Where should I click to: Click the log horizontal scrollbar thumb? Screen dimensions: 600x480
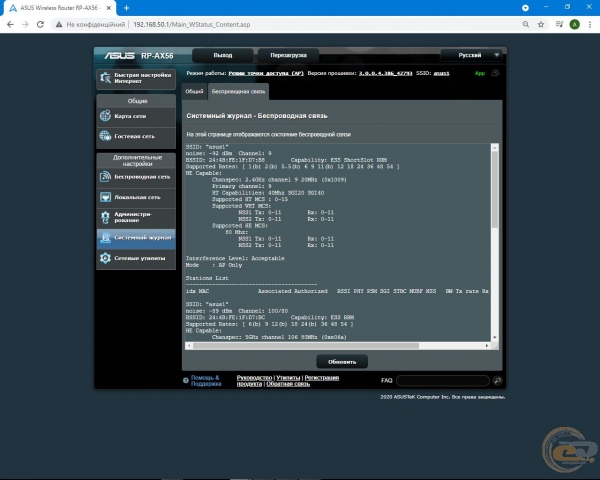click(306, 346)
